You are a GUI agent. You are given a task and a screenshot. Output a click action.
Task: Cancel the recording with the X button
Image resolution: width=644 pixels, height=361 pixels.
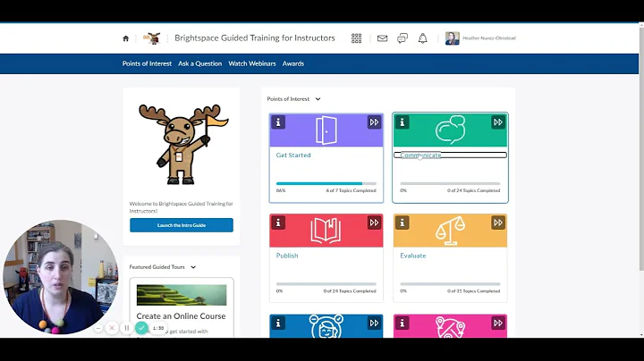pyautogui.click(x=112, y=328)
